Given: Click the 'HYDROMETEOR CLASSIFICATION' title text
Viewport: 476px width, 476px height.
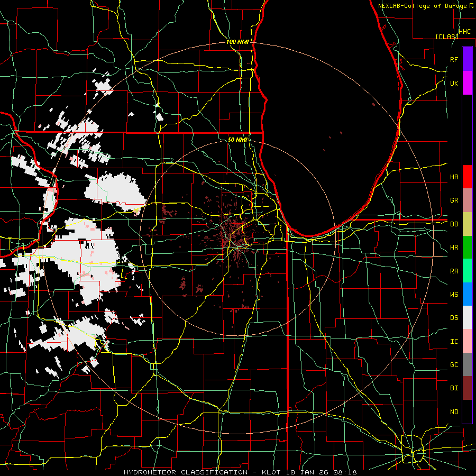Looking at the screenshot, I should 186,472.
